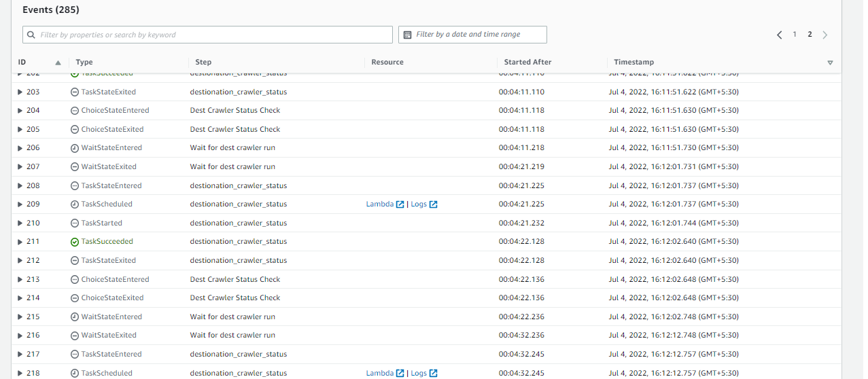Click the calendar icon in date filter

coord(407,35)
